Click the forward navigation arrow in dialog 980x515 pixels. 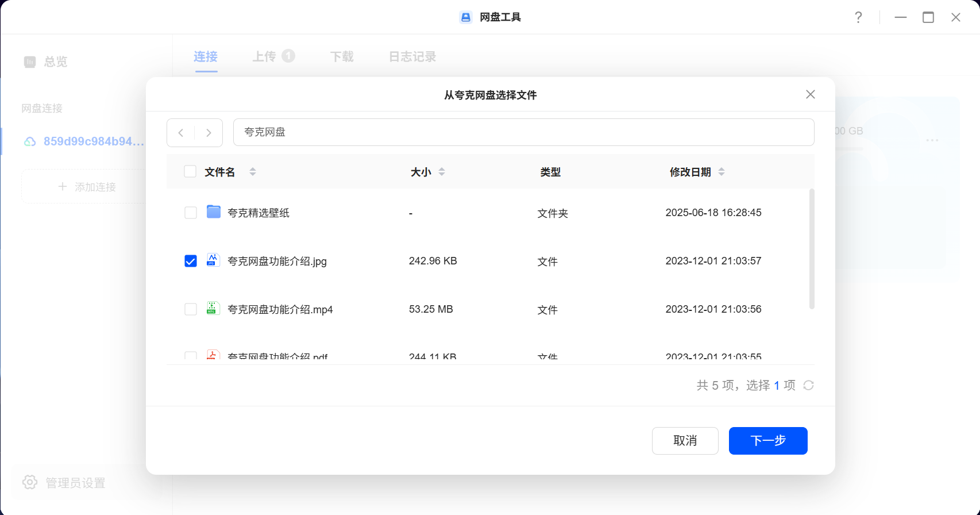point(209,133)
